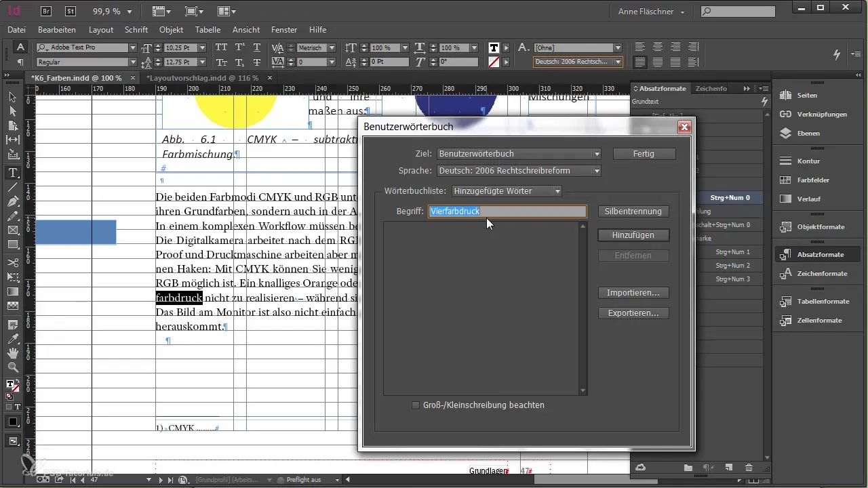This screenshot has width=868, height=488.
Task: Click the Hinzufügen button
Action: 633,235
